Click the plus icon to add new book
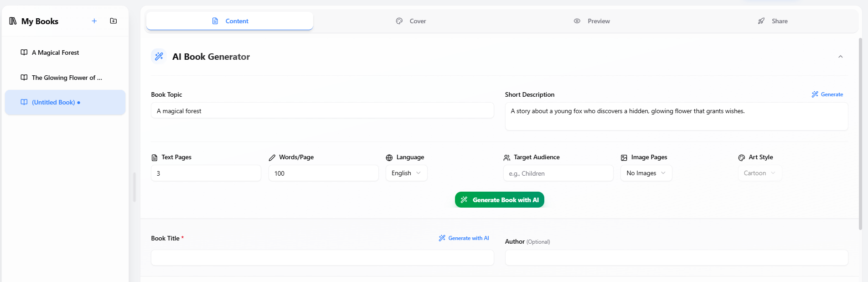The height and width of the screenshot is (282, 868). (94, 21)
